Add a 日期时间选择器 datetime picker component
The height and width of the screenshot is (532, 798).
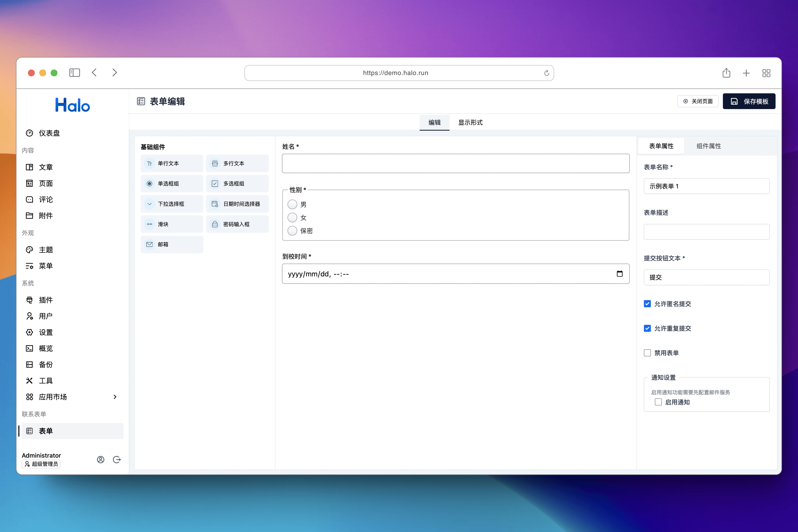[x=237, y=204]
